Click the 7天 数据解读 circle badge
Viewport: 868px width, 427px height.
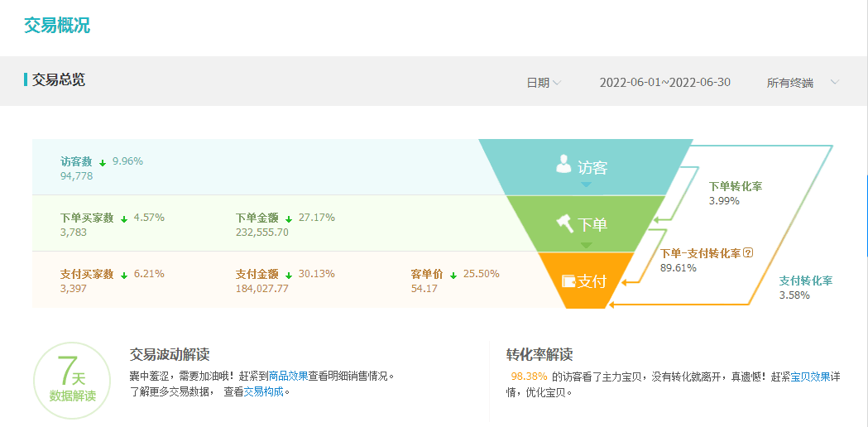(72, 381)
